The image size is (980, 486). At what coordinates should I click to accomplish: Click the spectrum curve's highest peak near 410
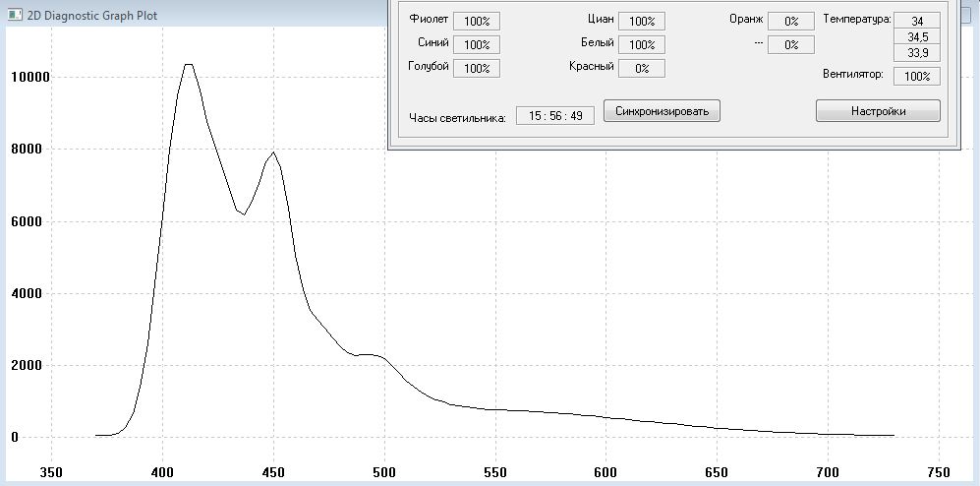point(188,64)
